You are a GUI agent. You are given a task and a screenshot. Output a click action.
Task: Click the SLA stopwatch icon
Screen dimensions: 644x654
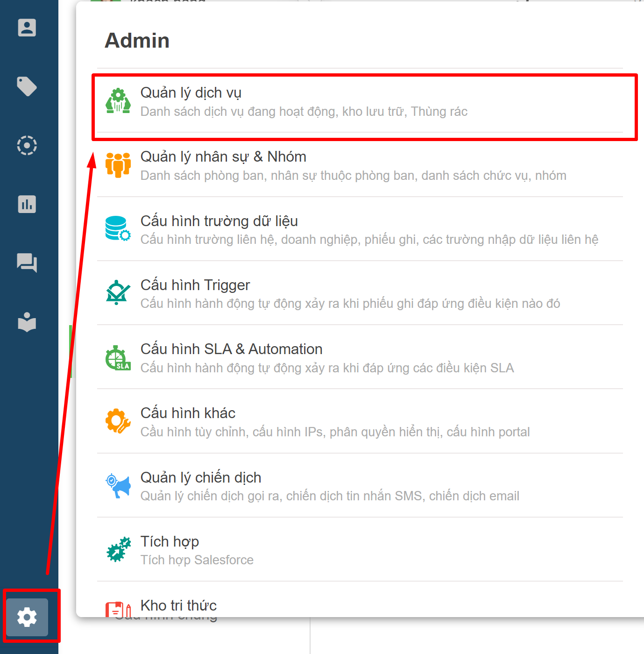118,358
